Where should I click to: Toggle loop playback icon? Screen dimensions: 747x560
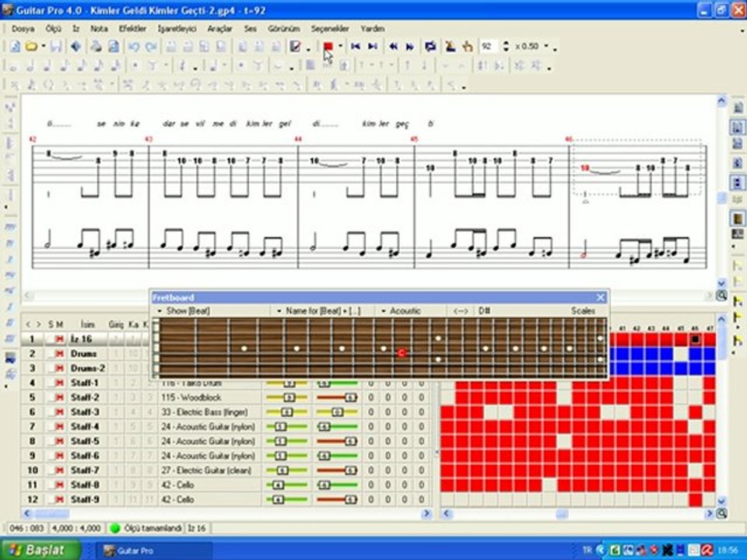[430, 46]
